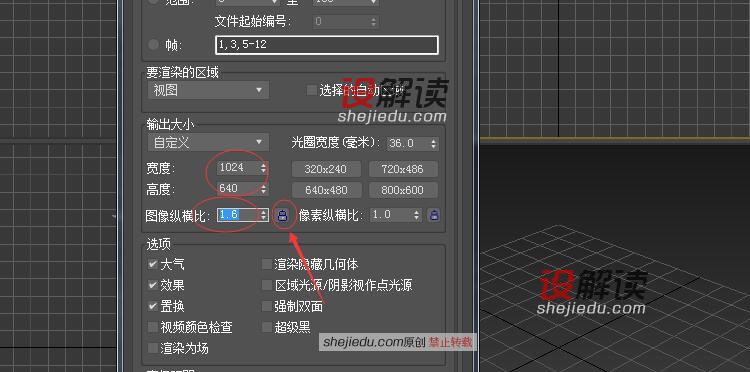Open the 视图 render area dropdown

(x=208, y=90)
